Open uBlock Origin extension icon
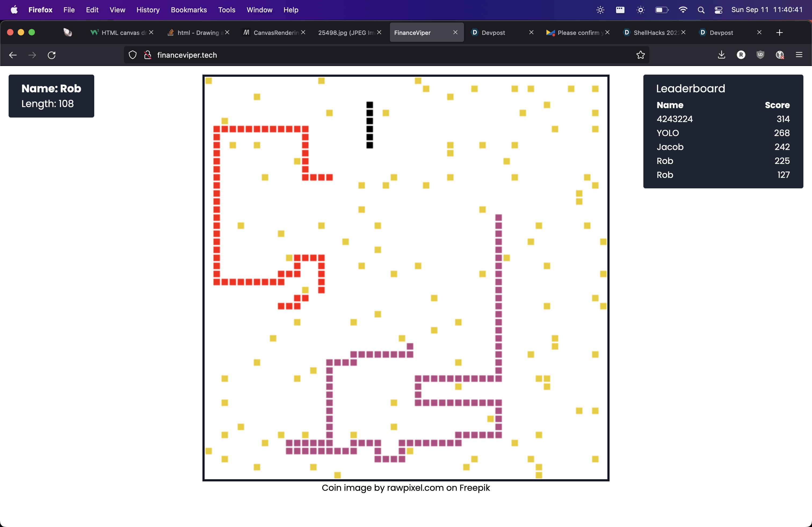The image size is (812, 527). 760,55
